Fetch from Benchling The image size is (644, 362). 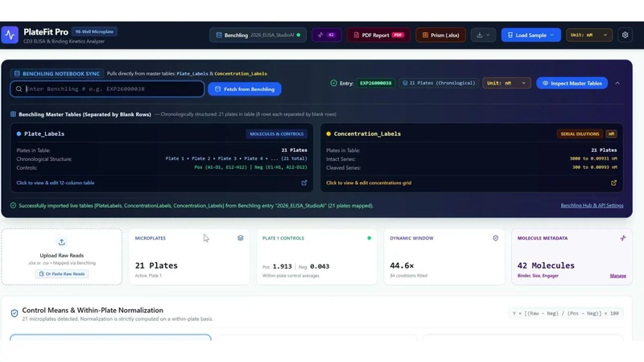pos(245,89)
